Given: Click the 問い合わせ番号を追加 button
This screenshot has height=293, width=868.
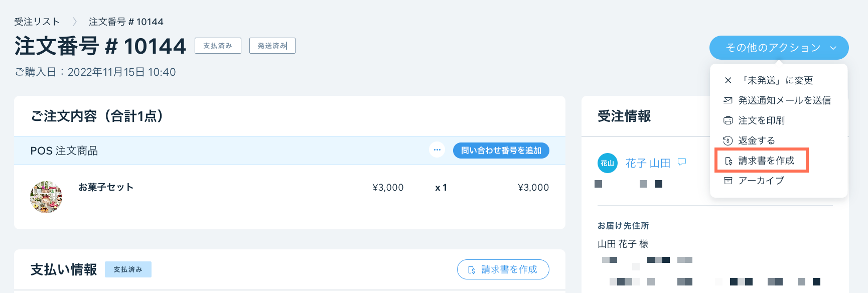Looking at the screenshot, I should pyautogui.click(x=500, y=150).
